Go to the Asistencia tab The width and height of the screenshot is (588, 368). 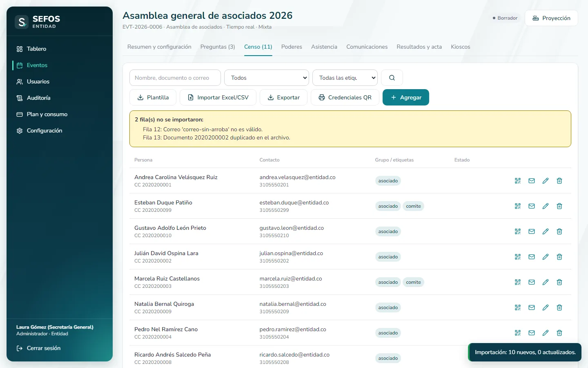coord(324,47)
